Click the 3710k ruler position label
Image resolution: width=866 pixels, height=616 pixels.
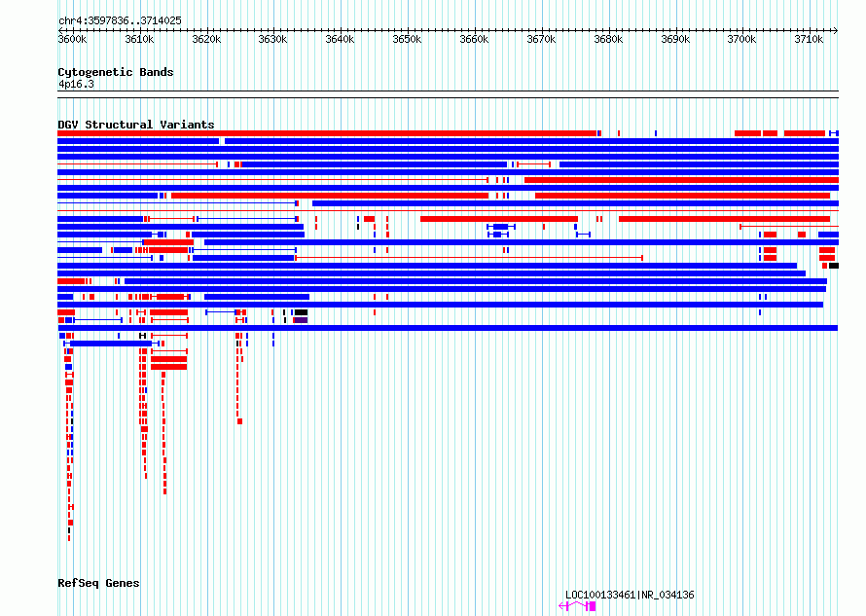(x=809, y=39)
